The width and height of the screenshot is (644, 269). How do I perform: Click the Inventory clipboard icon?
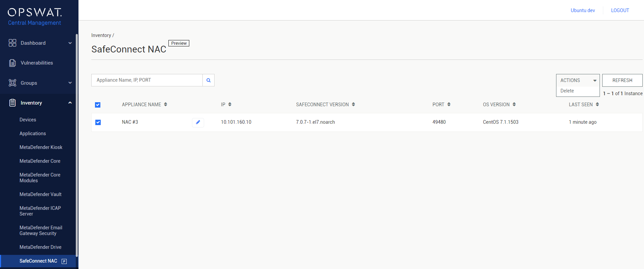pos(12,103)
